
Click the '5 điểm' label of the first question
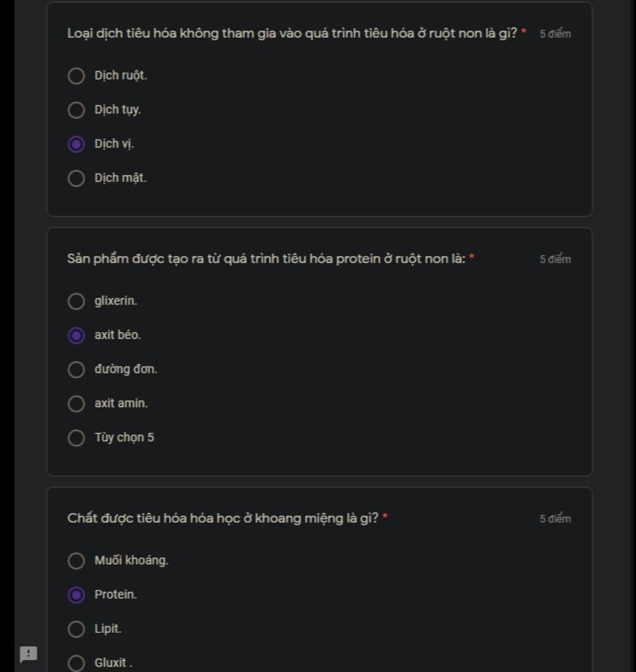click(x=555, y=34)
